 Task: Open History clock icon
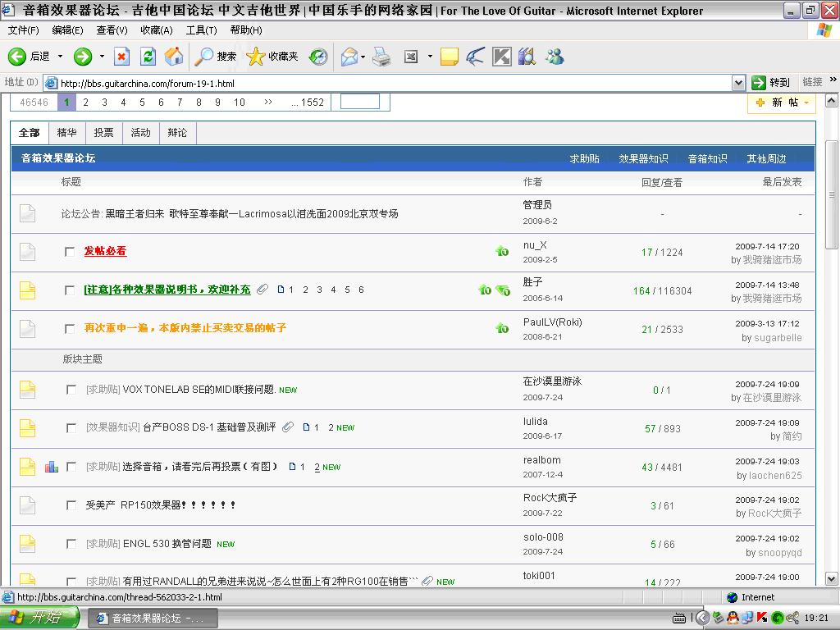(x=318, y=57)
